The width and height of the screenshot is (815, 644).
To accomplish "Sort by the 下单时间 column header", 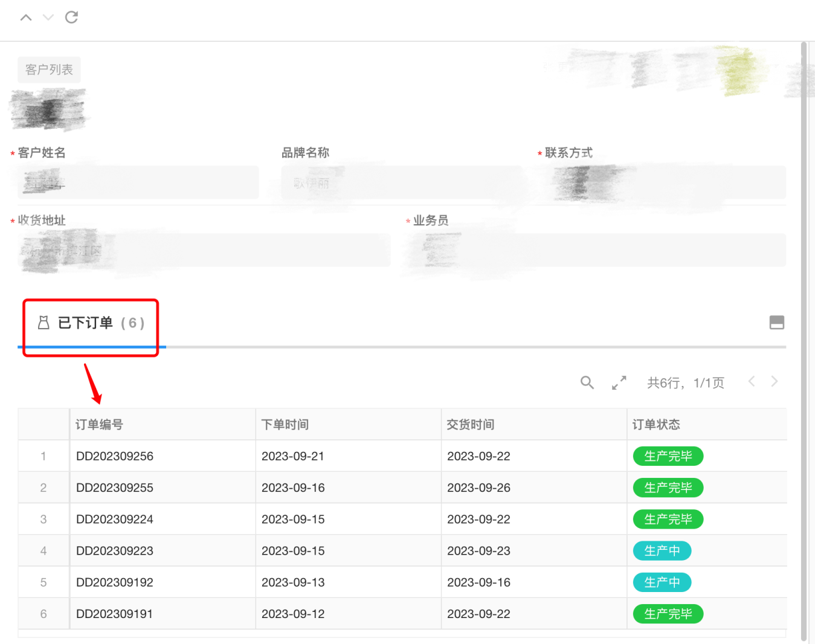I will click(285, 425).
